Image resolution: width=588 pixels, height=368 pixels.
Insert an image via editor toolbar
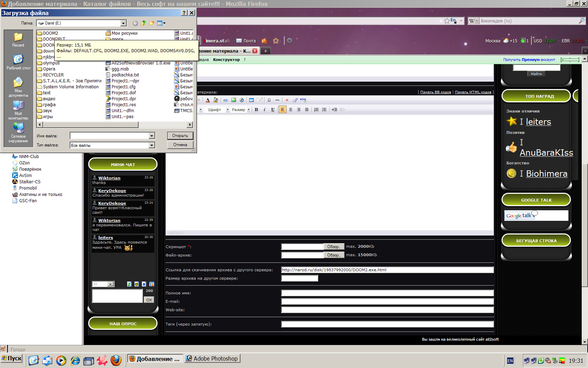(x=233, y=100)
